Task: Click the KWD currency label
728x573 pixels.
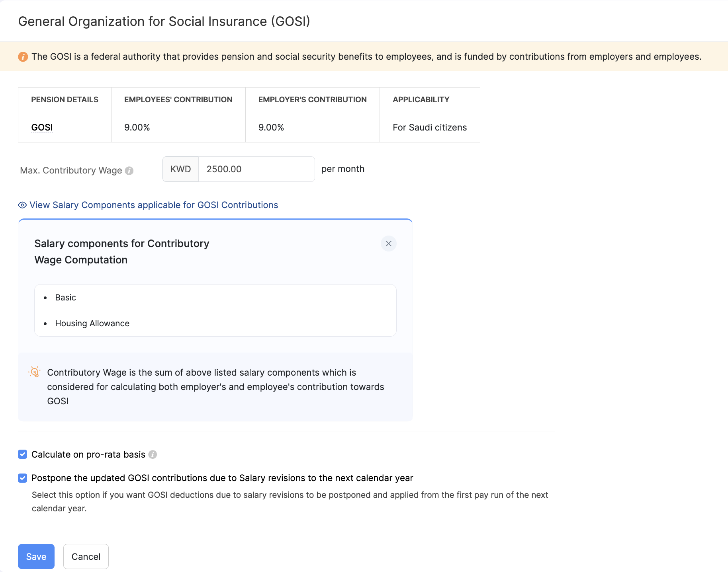Action: coord(180,169)
